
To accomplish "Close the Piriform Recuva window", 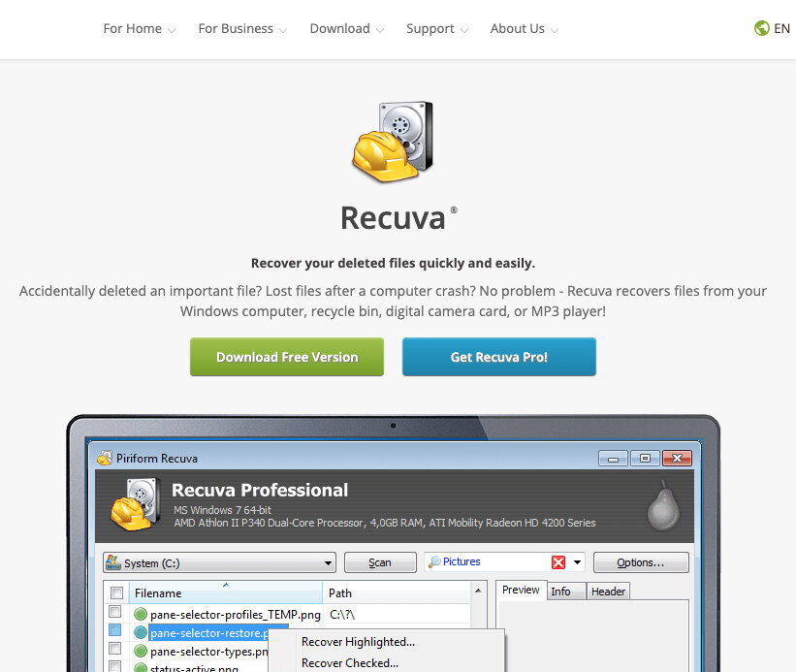I will [x=677, y=459].
